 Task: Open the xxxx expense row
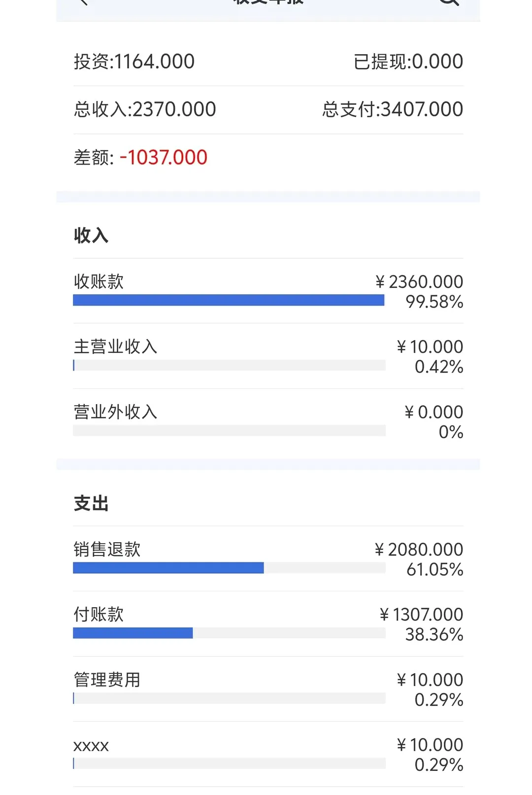click(x=268, y=754)
